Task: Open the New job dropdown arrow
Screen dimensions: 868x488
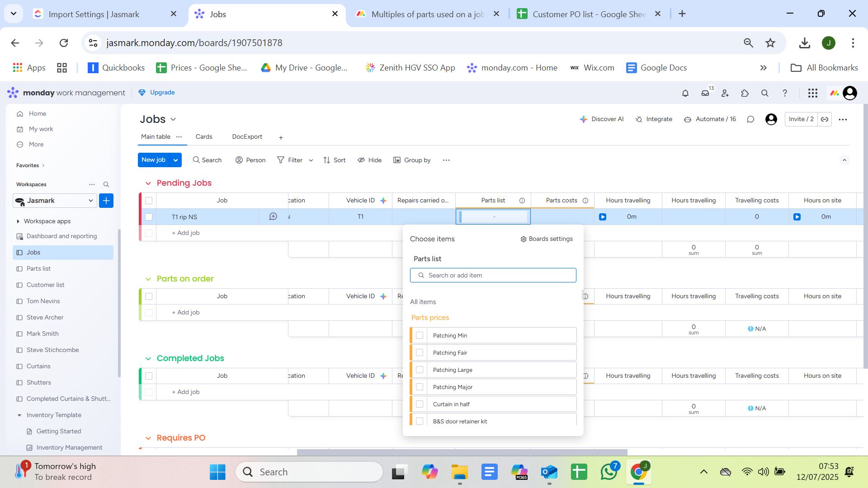Action: (x=176, y=160)
